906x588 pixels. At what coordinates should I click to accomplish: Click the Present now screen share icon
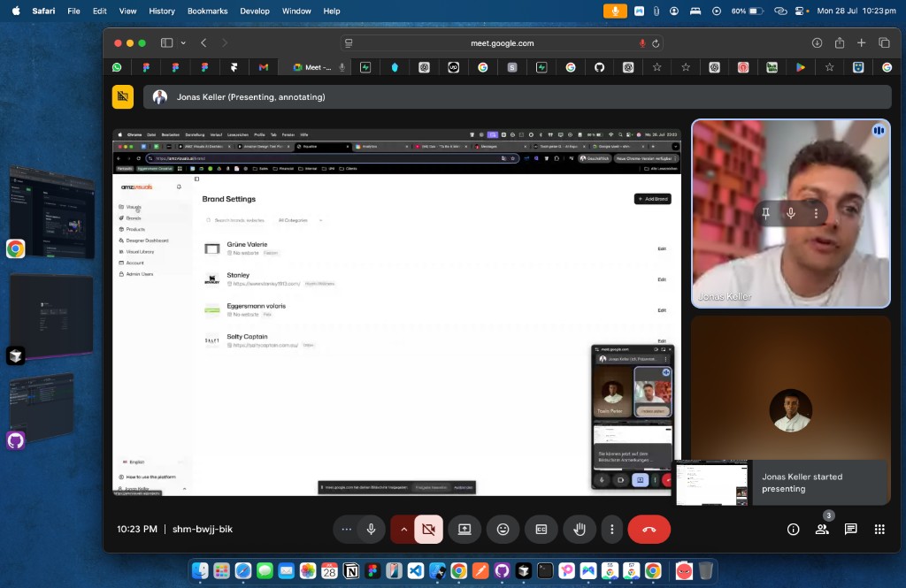tap(465, 529)
